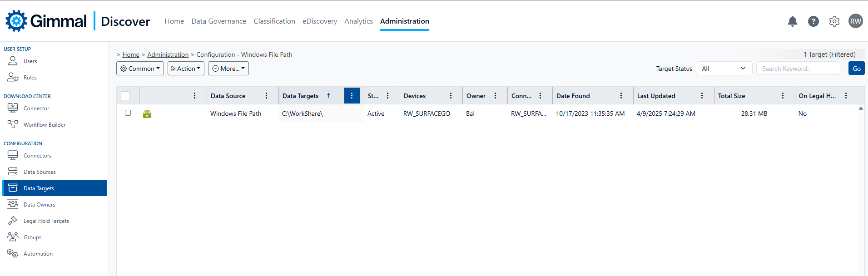This screenshot has width=868, height=276.
Task: Open Legal Hold Targets in sidebar
Action: coord(46,221)
